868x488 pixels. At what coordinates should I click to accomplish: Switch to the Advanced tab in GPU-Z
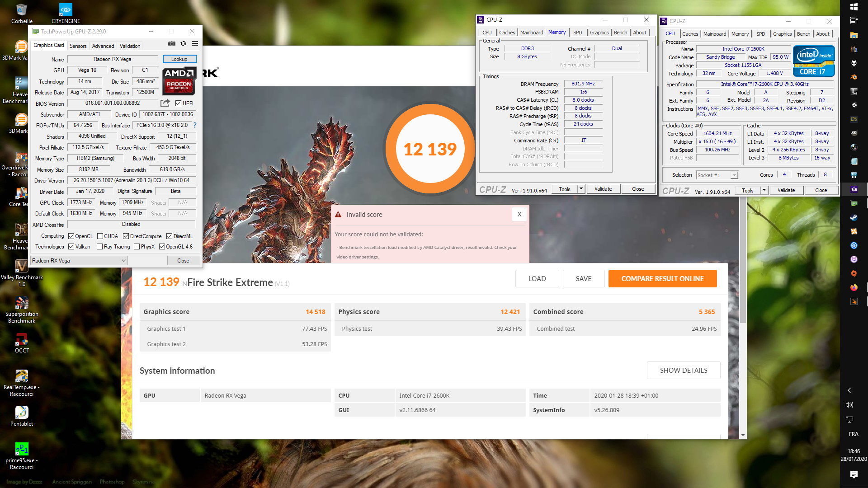coord(103,46)
